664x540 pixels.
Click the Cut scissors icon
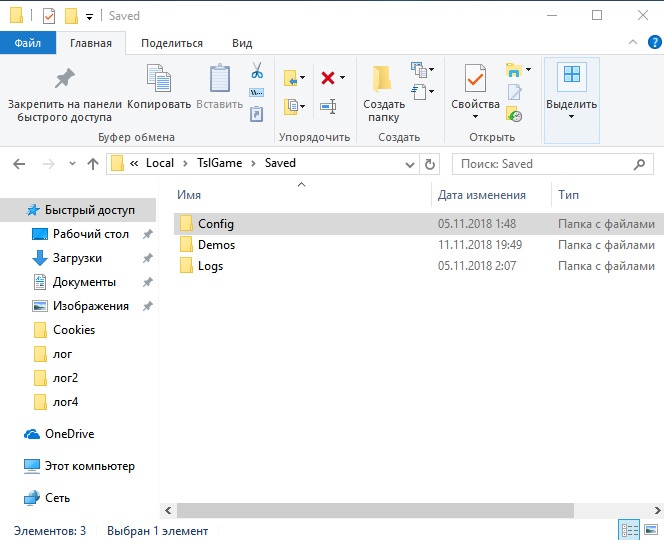point(257,70)
